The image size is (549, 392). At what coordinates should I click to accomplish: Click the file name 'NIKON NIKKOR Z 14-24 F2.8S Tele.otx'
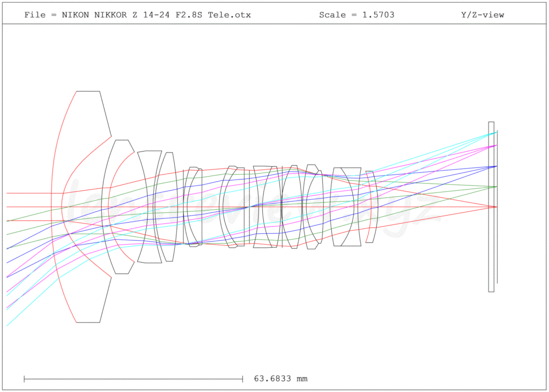pyautogui.click(x=156, y=15)
